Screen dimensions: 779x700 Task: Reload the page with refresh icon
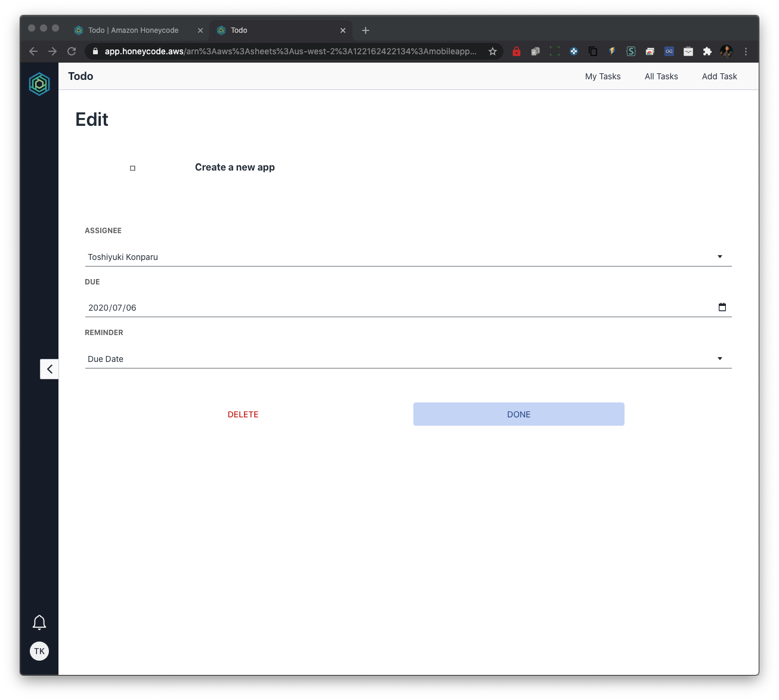[x=72, y=51]
